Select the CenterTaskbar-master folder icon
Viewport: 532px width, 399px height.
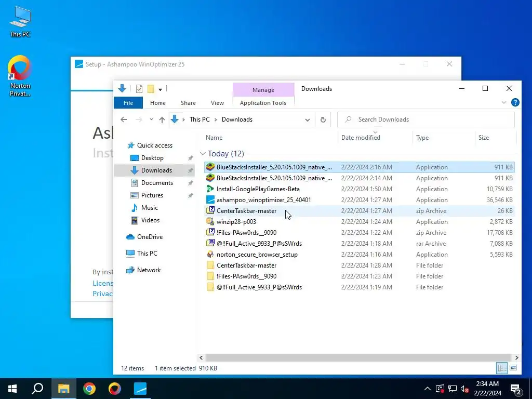(x=210, y=265)
